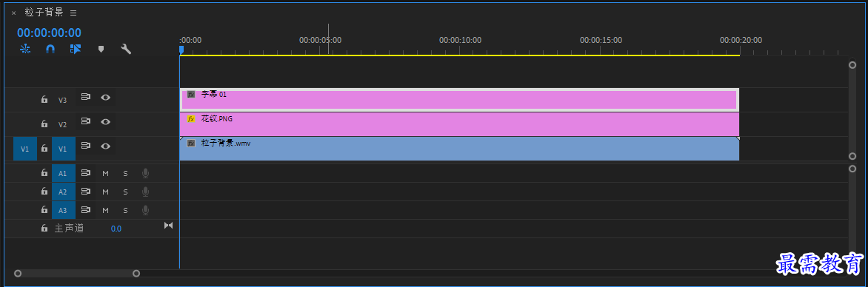Select the 粒子背景 sequence tab

click(x=44, y=12)
